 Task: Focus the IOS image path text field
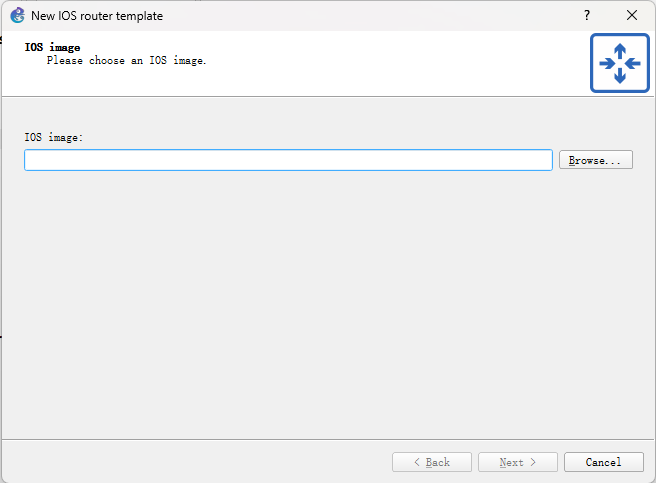(x=288, y=160)
